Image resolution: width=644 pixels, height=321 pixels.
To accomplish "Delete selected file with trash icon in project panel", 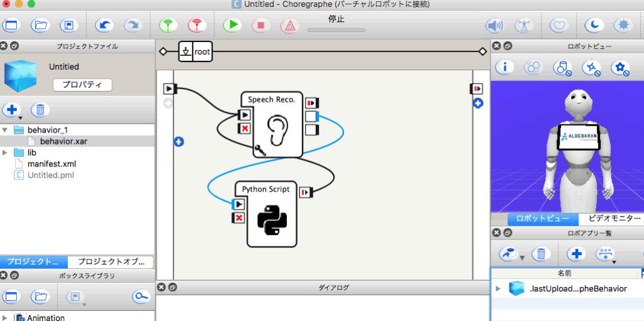I will point(40,109).
